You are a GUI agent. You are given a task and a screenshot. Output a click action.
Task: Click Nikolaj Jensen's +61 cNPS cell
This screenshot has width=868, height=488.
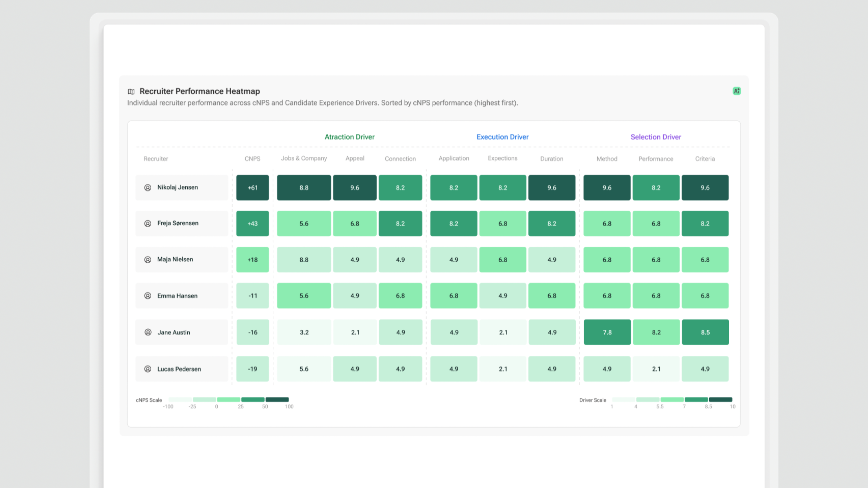pyautogui.click(x=252, y=188)
